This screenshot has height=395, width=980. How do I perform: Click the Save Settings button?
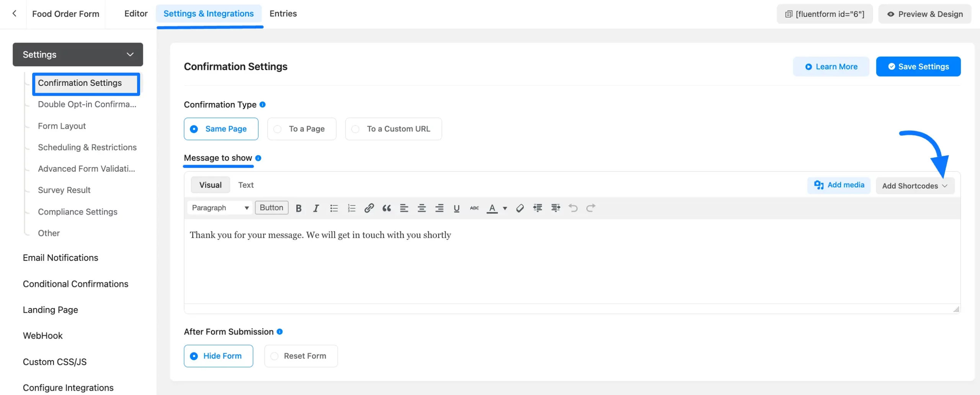(918, 67)
